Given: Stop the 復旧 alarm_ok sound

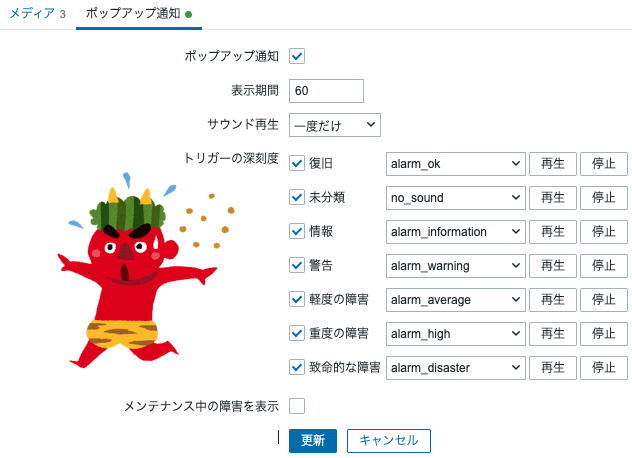Looking at the screenshot, I should click(x=604, y=164).
